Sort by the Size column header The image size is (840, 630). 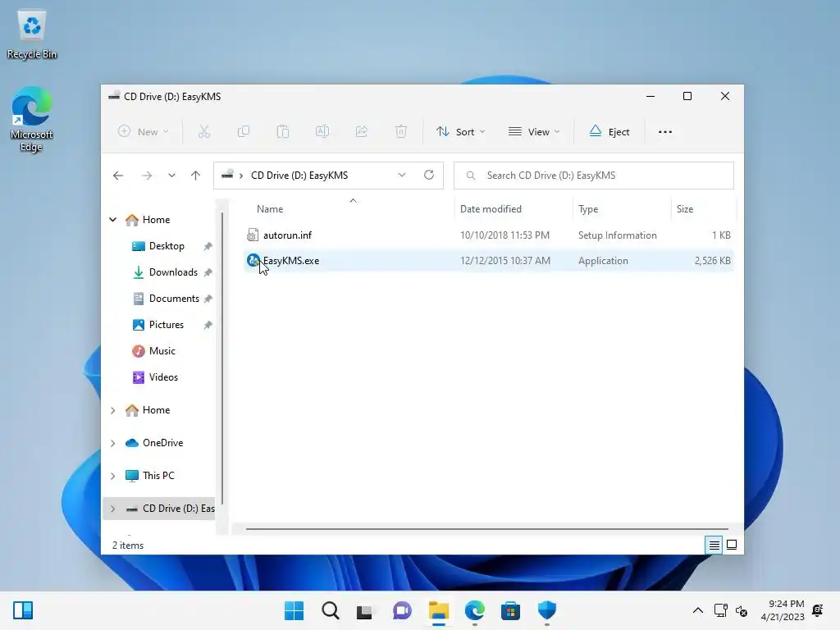point(685,209)
